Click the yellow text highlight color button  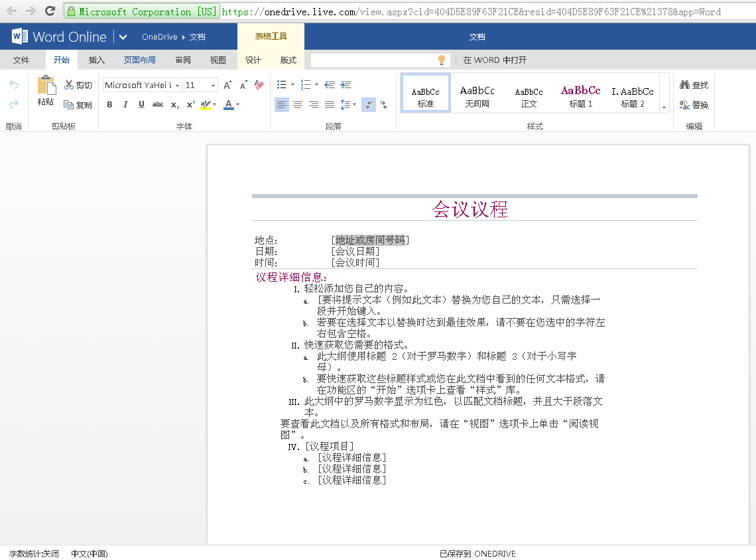(x=205, y=105)
